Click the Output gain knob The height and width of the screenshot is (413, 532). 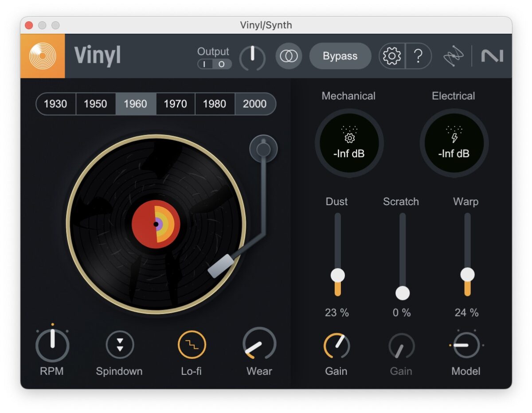[x=252, y=57]
